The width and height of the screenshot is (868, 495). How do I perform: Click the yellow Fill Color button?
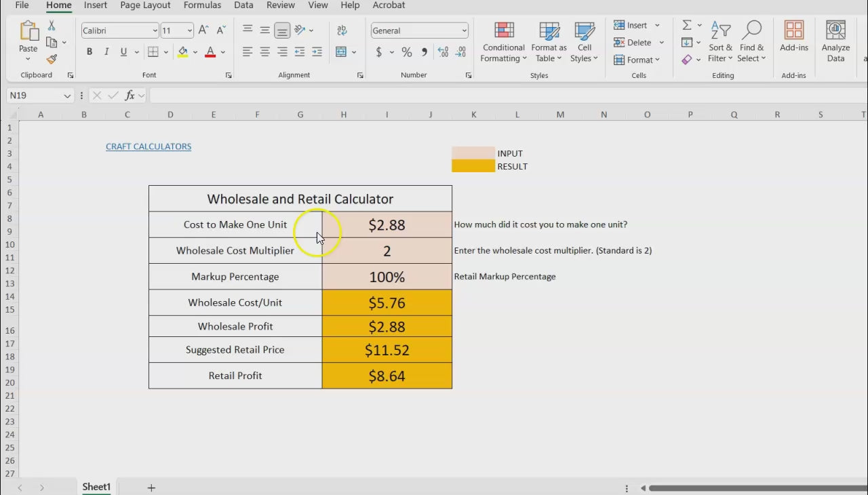click(x=182, y=52)
